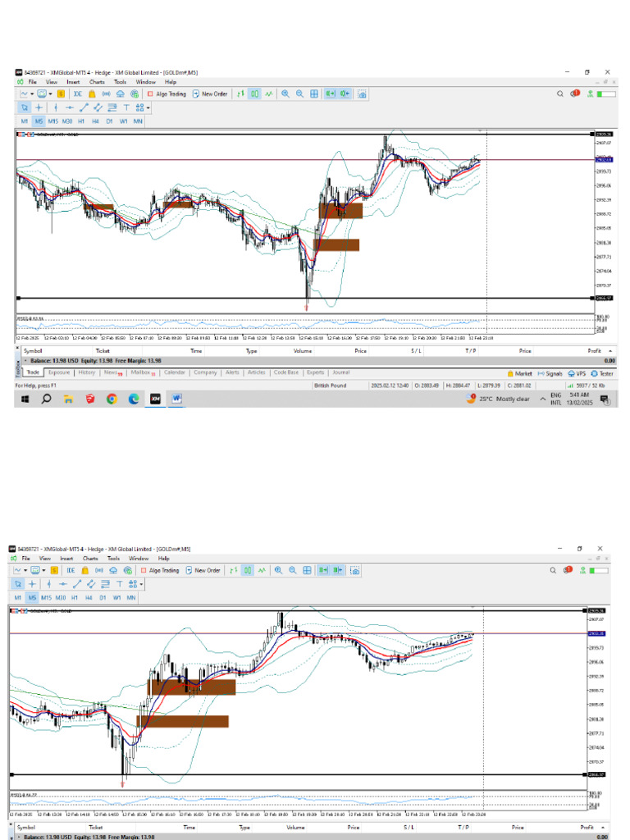Open indicators dropdown arrow in lower window
630x840 pixels.
click(x=25, y=570)
